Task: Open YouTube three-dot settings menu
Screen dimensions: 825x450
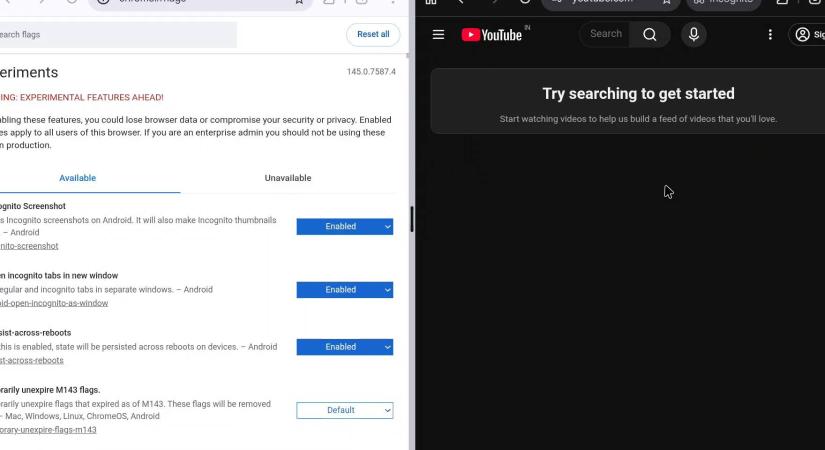Action: 770,35
